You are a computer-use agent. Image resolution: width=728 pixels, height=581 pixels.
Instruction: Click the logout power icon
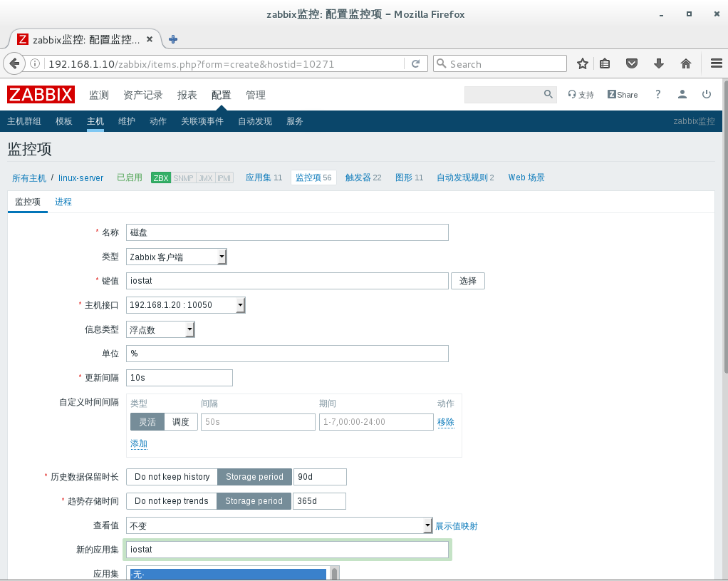coord(707,94)
